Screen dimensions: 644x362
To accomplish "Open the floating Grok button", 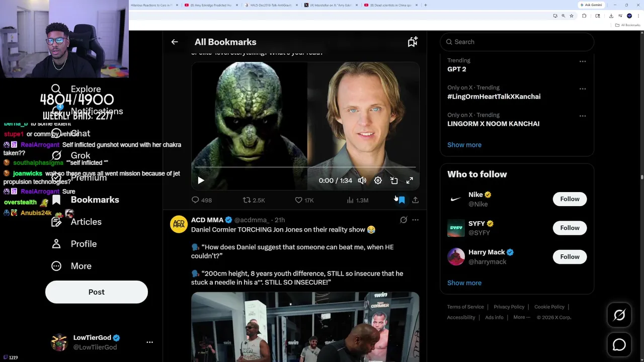I will click(x=619, y=315).
